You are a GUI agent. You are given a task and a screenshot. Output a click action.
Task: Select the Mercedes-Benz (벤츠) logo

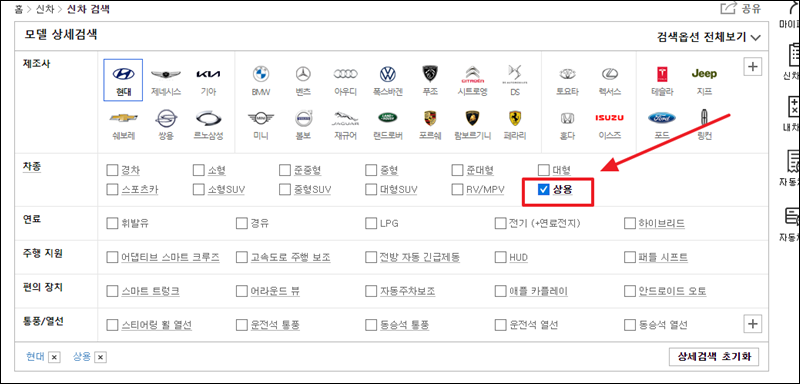303,74
